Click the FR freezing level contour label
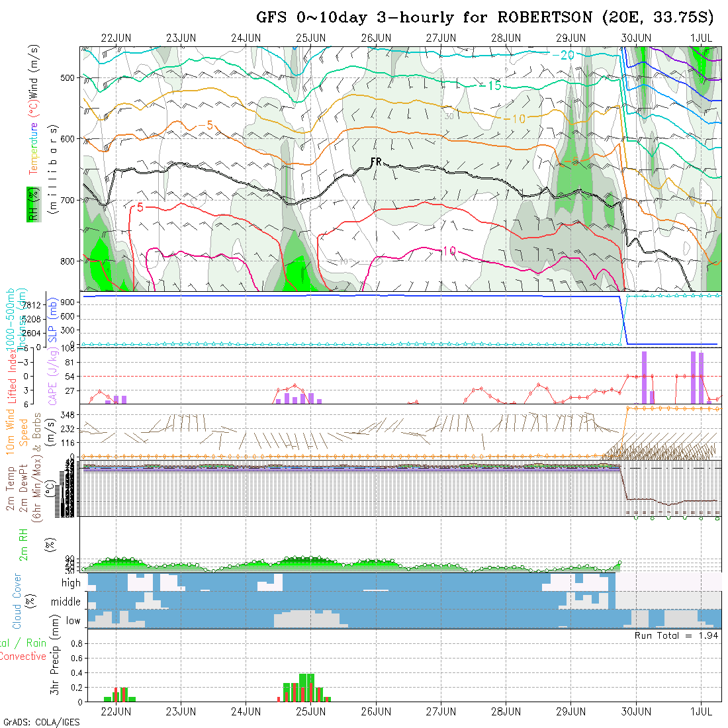Image resolution: width=728 pixels, height=728 pixels. point(376,161)
